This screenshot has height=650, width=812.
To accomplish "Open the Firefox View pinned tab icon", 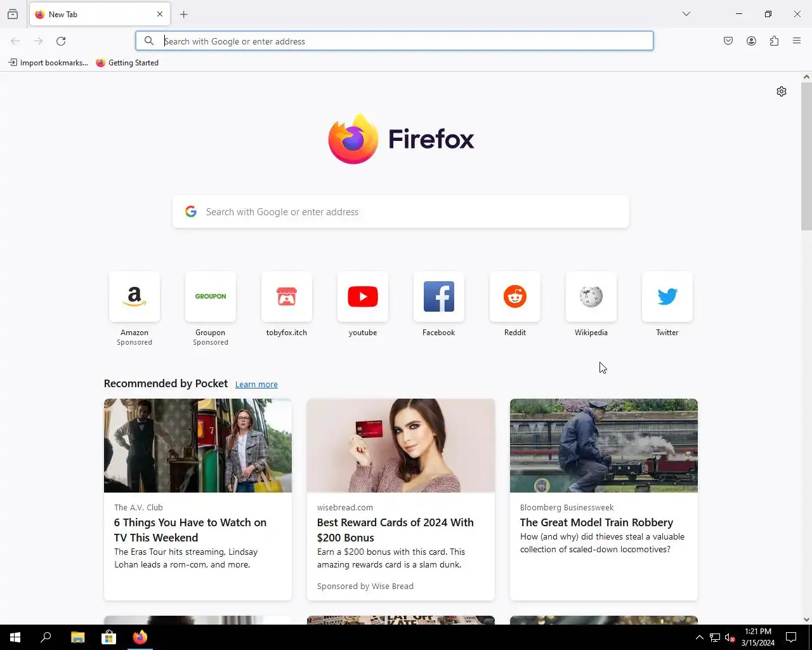I will [13, 14].
